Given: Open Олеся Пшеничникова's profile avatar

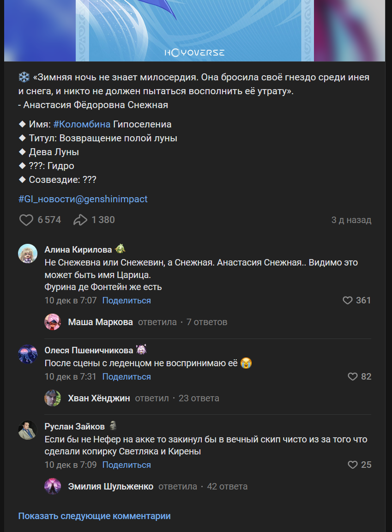Looking at the screenshot, I should pyautogui.click(x=28, y=354).
